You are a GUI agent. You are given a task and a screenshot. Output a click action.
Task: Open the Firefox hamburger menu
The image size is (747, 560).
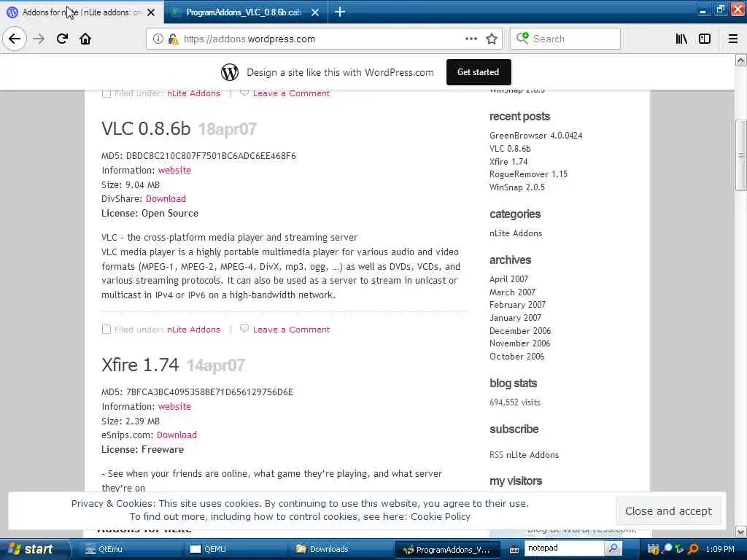tap(733, 39)
